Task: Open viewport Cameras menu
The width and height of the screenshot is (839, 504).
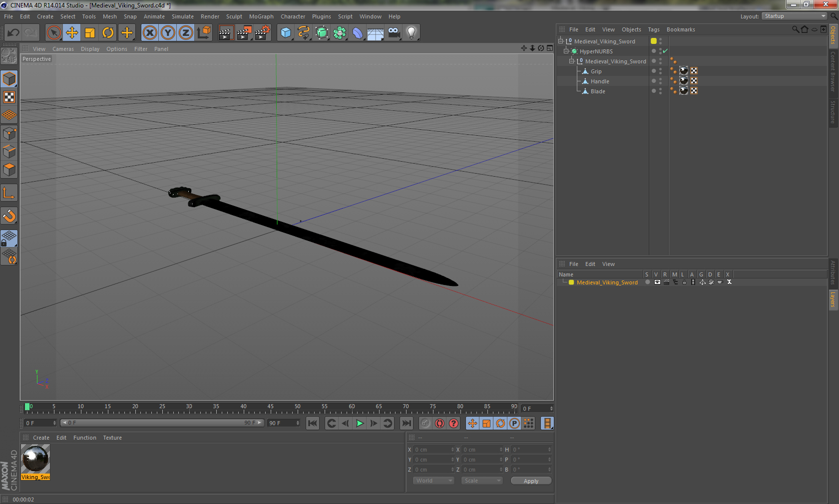Action: click(x=63, y=49)
